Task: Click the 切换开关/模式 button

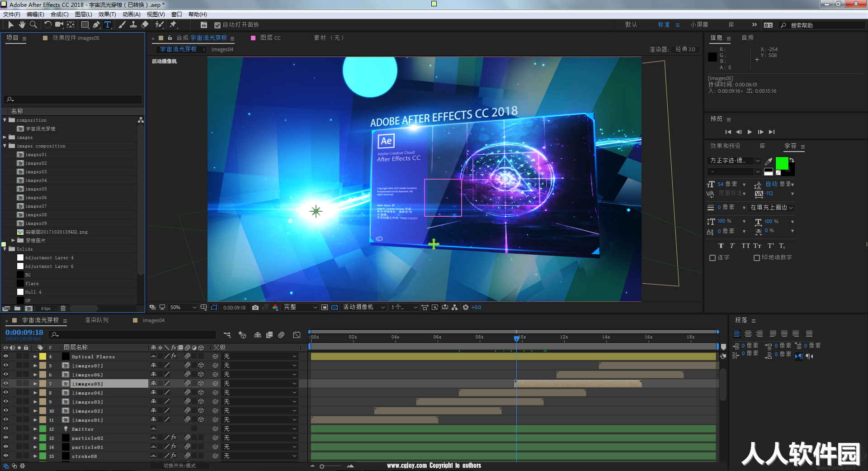Action: point(179,466)
